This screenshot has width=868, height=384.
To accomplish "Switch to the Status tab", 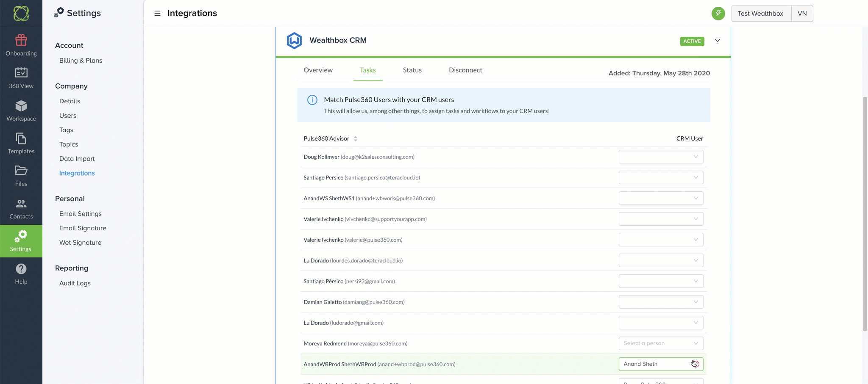I will tap(412, 70).
